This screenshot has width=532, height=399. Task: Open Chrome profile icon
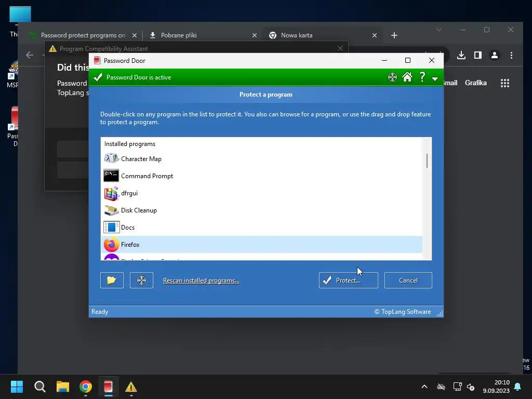[495, 55]
